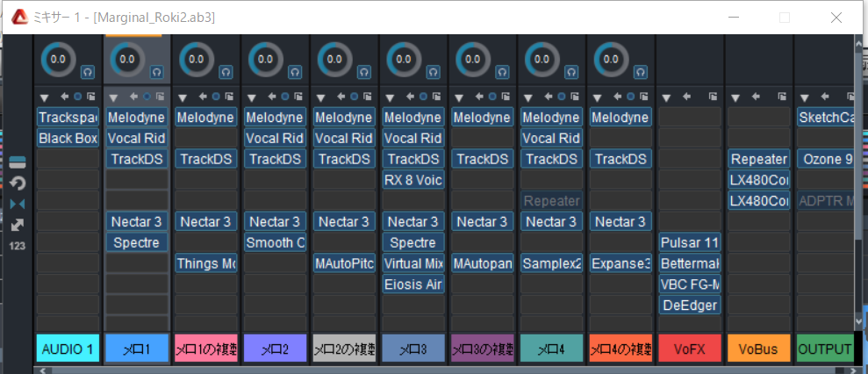The image size is (868, 374).
Task: Toggle headphone monitor on メロ4の複製 strip
Action: (x=641, y=72)
